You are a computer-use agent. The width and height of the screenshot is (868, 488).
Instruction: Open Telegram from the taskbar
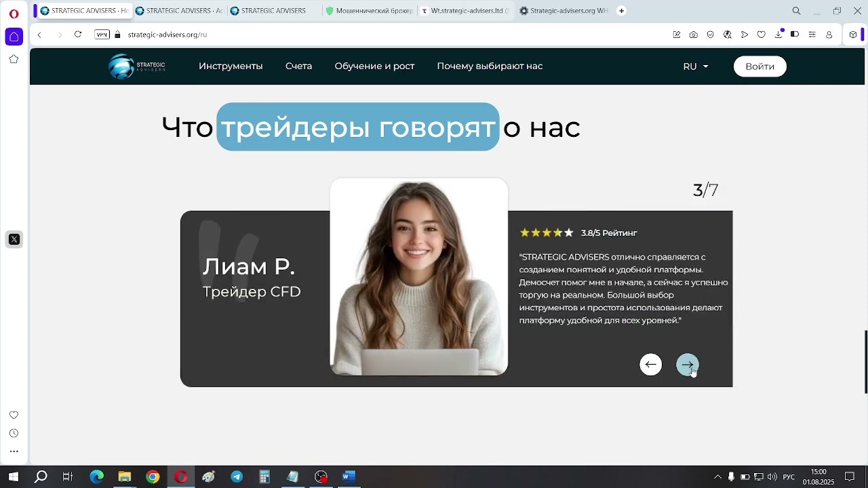pyautogui.click(x=237, y=476)
